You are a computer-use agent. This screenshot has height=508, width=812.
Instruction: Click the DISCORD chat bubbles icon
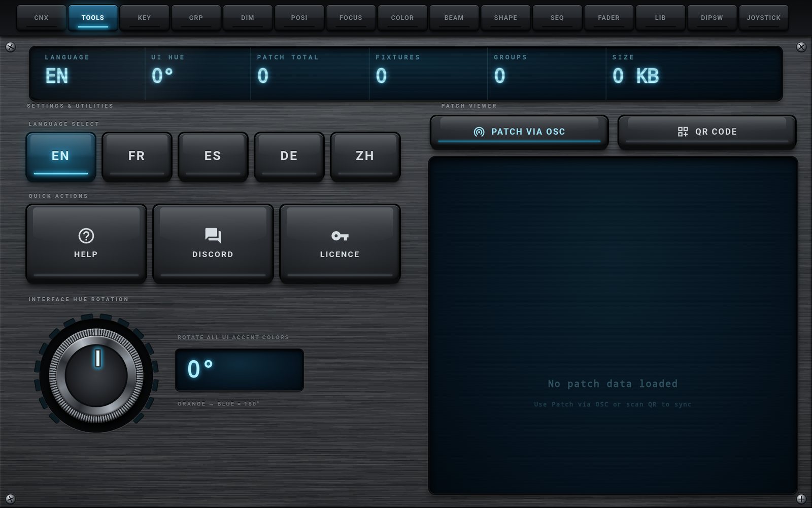[x=213, y=236]
